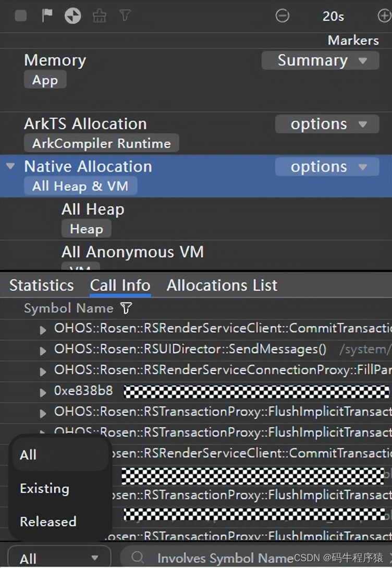
Task: Switch to the Statistics tab
Action: pos(41,286)
